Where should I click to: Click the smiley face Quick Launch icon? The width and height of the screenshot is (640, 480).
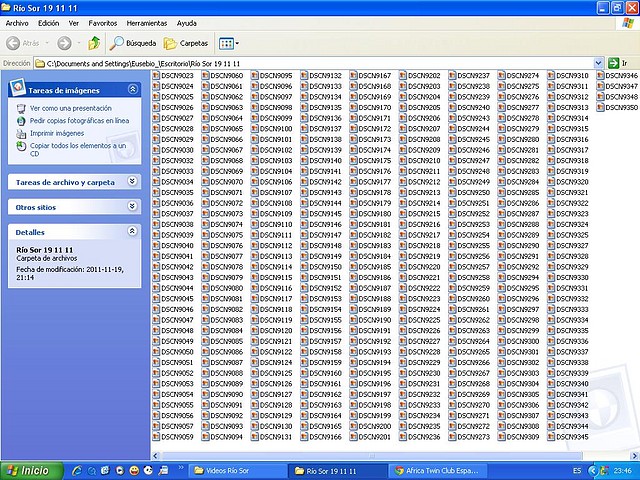pos(134,471)
